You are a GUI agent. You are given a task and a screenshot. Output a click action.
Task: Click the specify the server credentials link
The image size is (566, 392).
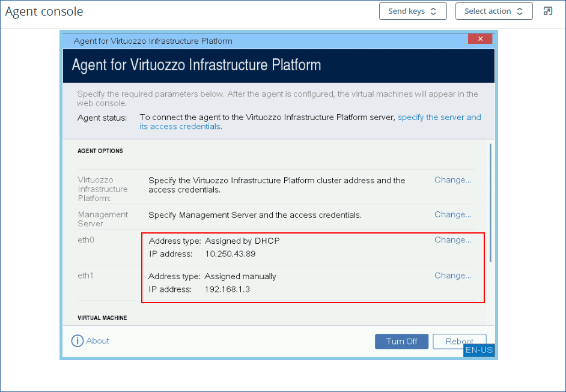[439, 118]
